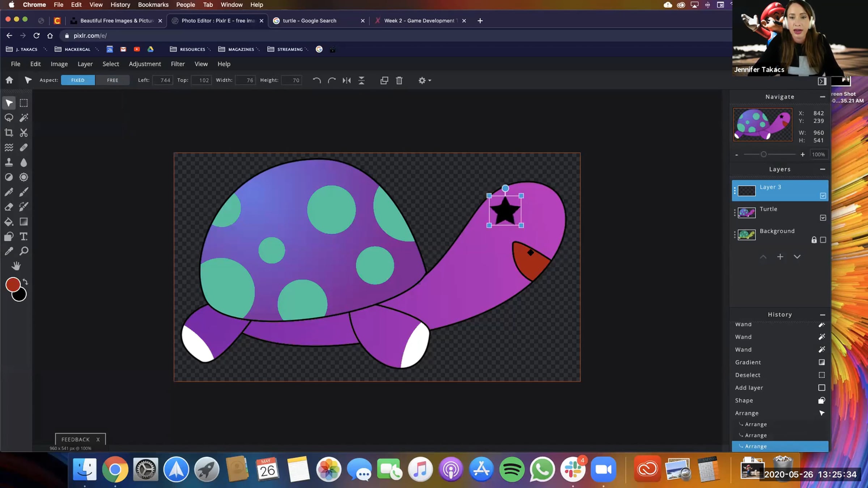
Task: Move layer up with the up chevron
Action: 763,257
